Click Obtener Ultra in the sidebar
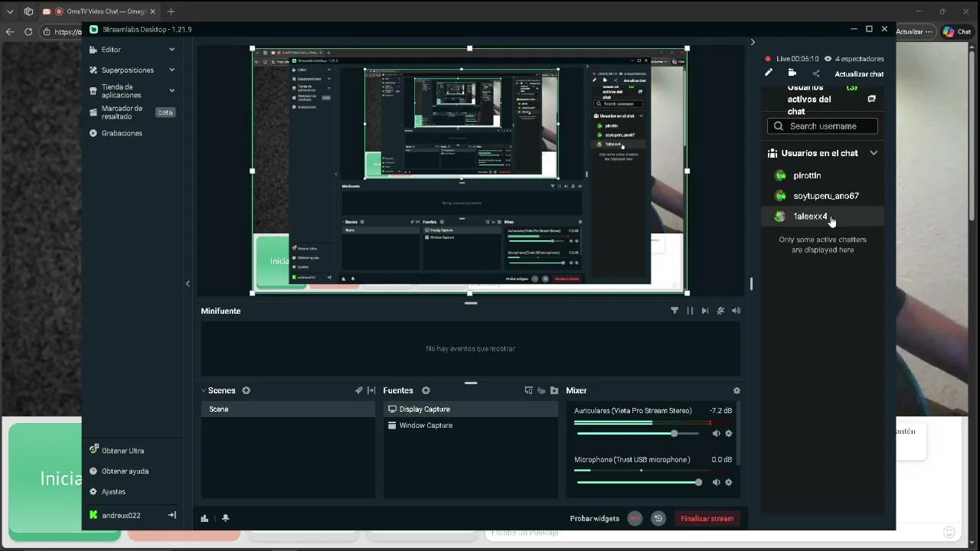Screen dimensions: 980x551 122,451
